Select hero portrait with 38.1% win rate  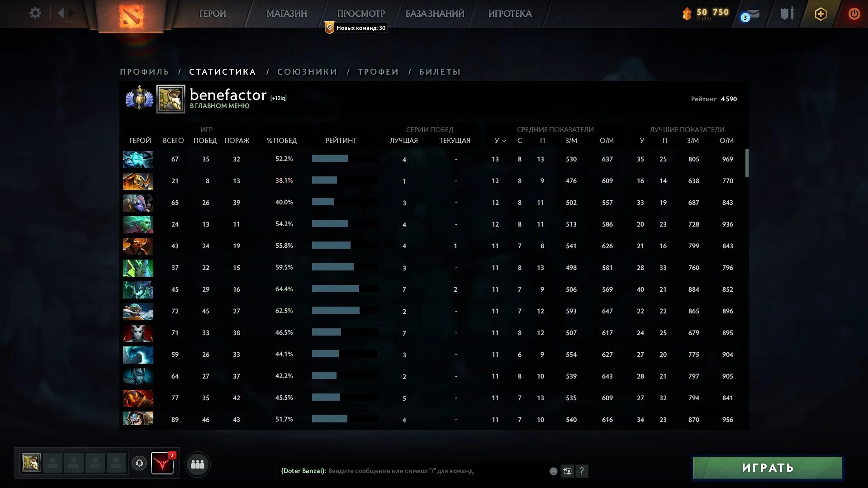click(x=138, y=181)
